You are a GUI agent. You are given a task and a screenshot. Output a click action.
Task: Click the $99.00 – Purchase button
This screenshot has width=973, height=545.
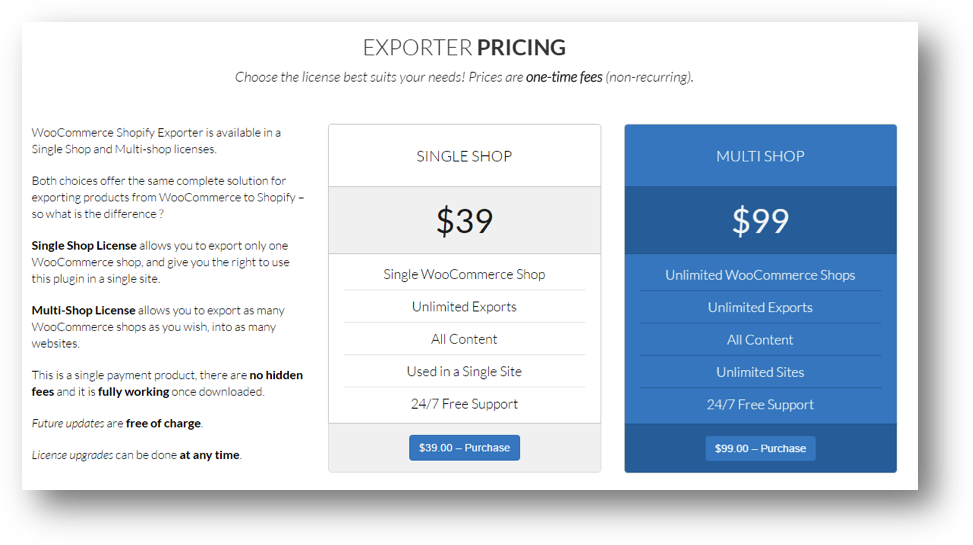760,448
